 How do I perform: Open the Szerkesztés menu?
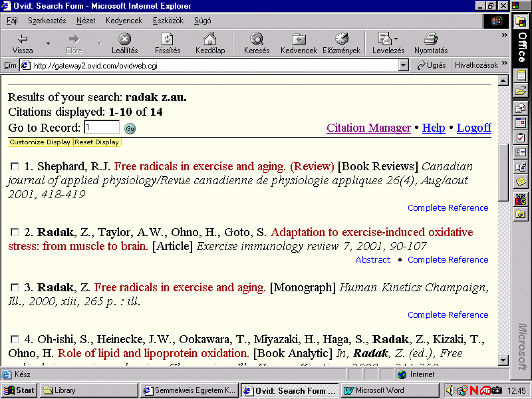[47, 21]
